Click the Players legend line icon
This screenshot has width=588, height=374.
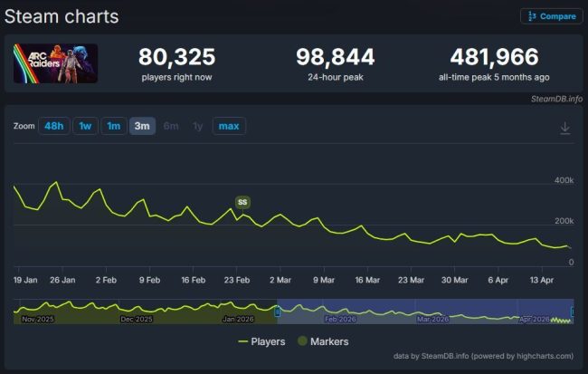(243, 341)
